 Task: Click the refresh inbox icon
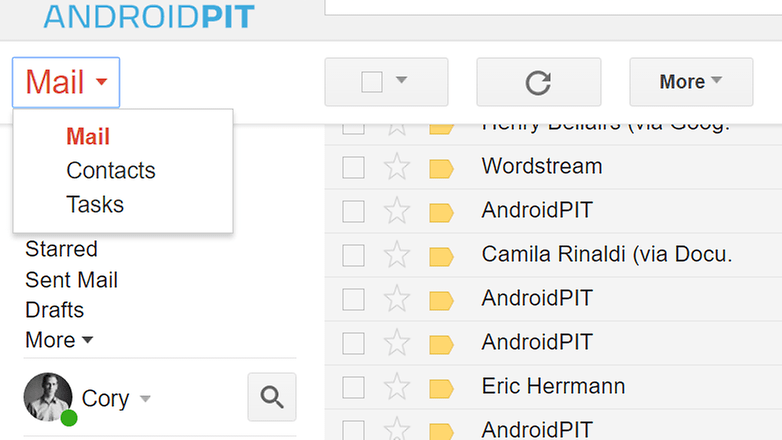[x=539, y=82]
